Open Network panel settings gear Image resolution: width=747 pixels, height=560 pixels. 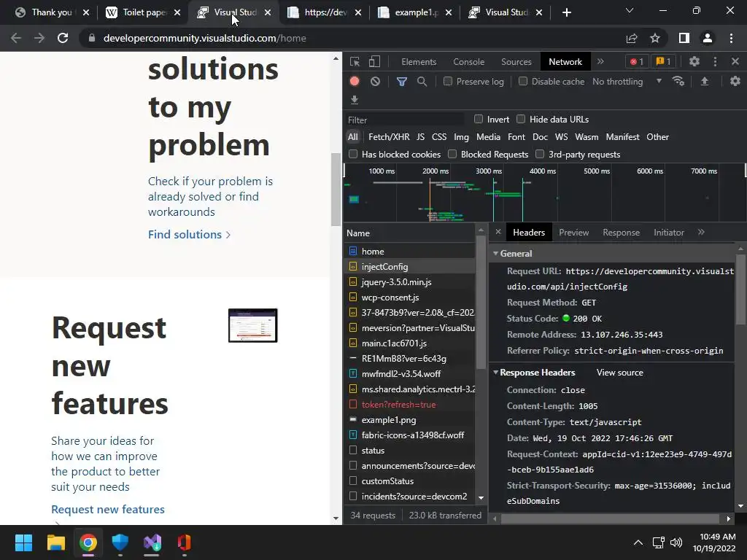click(x=735, y=81)
